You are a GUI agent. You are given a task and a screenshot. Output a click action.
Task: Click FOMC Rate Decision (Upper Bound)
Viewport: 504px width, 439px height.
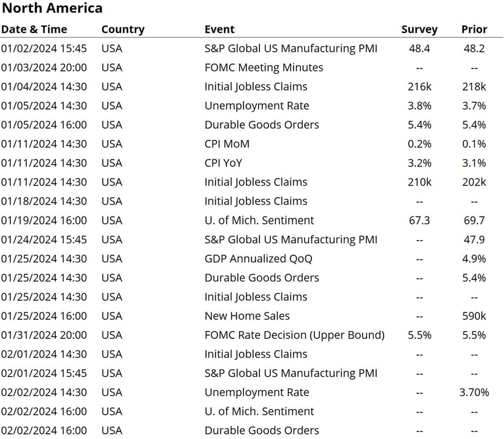[x=294, y=335]
